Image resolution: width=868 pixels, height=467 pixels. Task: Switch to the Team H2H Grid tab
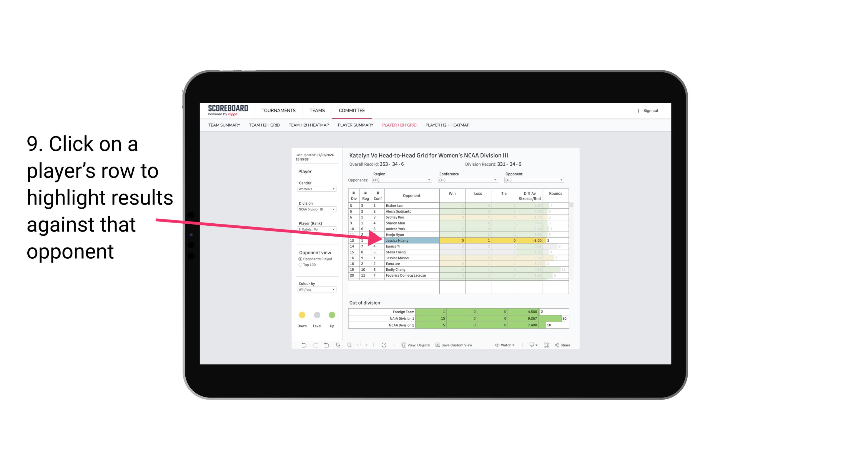[265, 126]
